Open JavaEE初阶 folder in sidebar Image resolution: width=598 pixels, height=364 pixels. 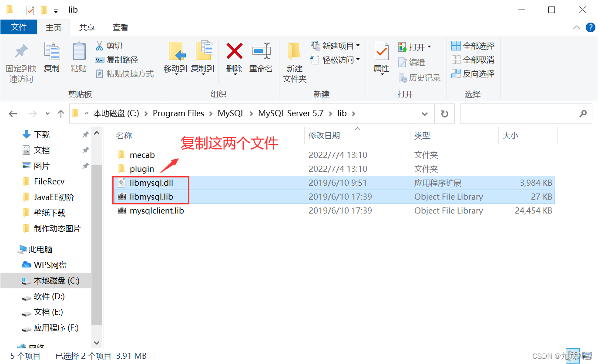coord(54,197)
